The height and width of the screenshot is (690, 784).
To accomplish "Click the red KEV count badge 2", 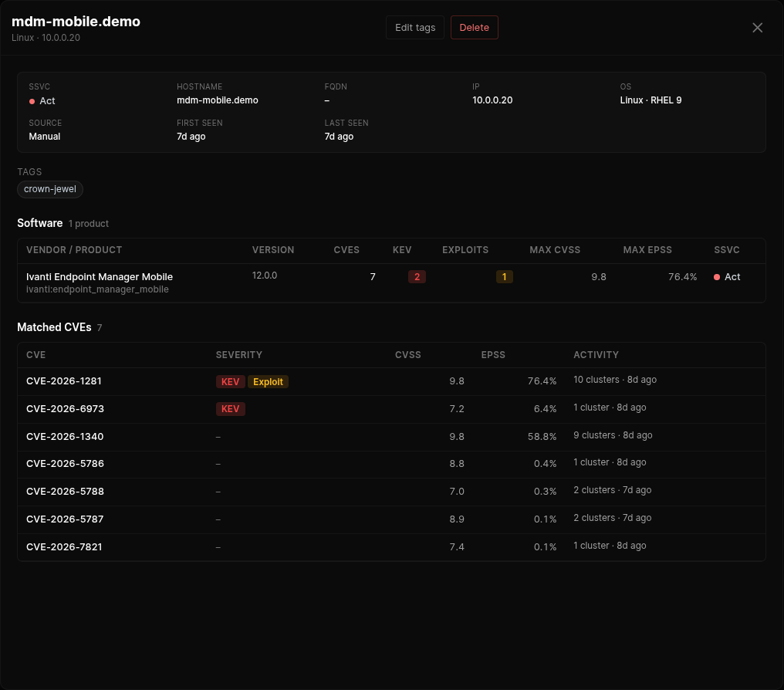I will point(417,276).
